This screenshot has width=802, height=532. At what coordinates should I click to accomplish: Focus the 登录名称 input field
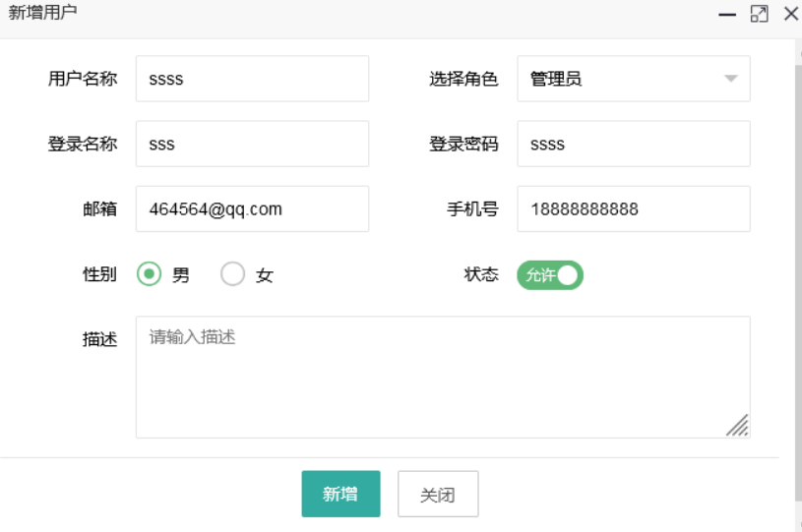[x=252, y=144]
